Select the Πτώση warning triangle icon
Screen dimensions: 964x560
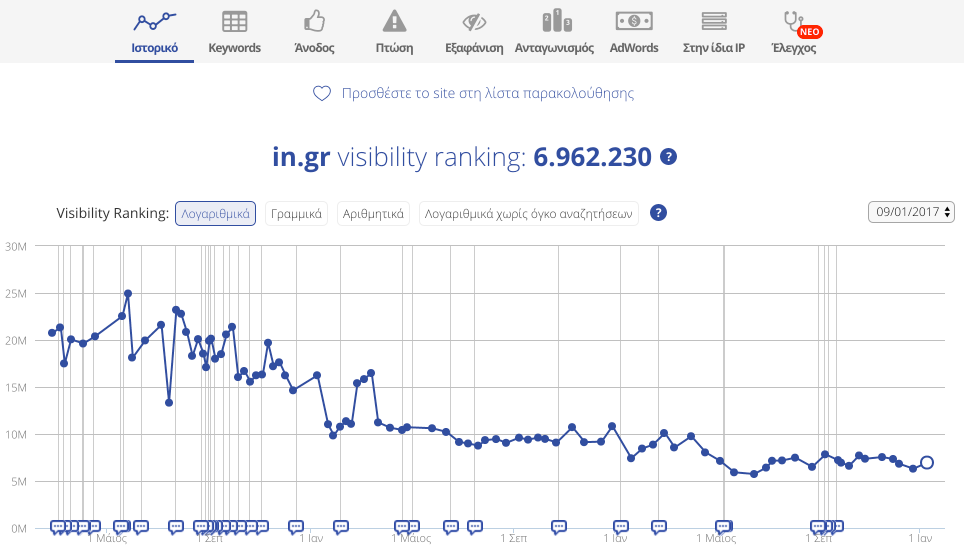point(395,21)
